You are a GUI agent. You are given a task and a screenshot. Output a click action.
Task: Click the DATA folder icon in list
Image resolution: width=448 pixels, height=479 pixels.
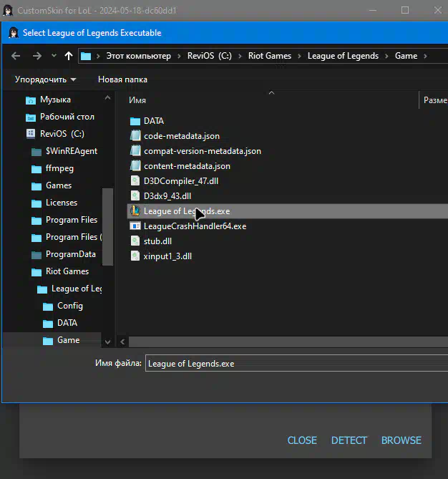pyautogui.click(x=135, y=121)
